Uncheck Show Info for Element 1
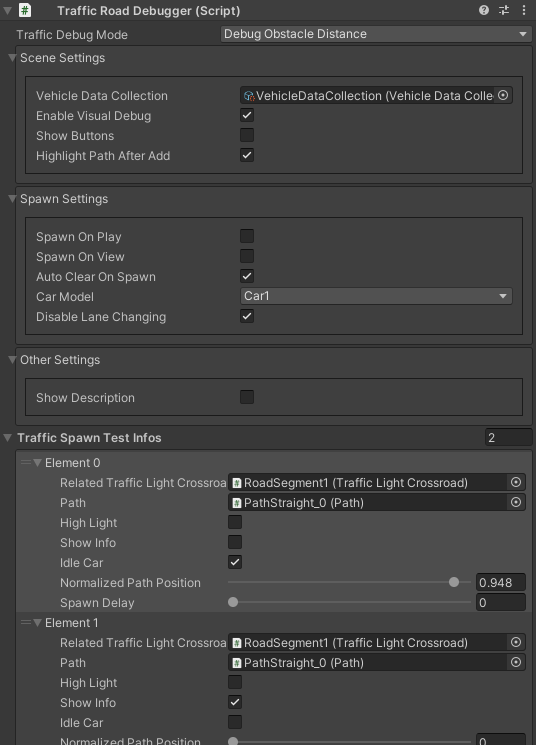Image resolution: width=536 pixels, height=745 pixels. (235, 702)
